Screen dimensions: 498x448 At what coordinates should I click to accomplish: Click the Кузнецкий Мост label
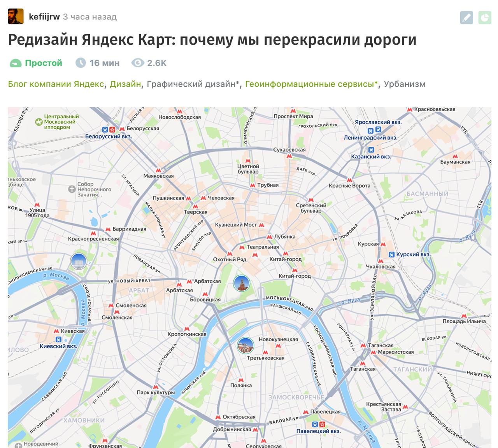[236, 225]
